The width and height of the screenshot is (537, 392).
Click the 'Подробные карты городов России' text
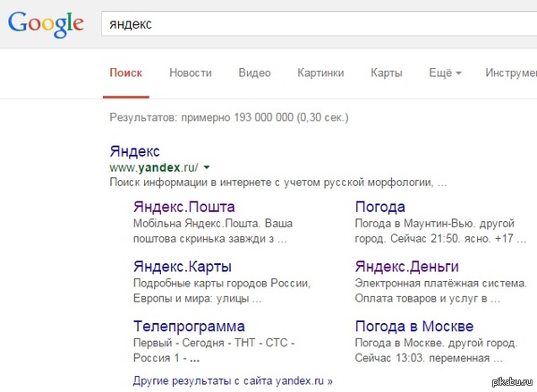[222, 291]
